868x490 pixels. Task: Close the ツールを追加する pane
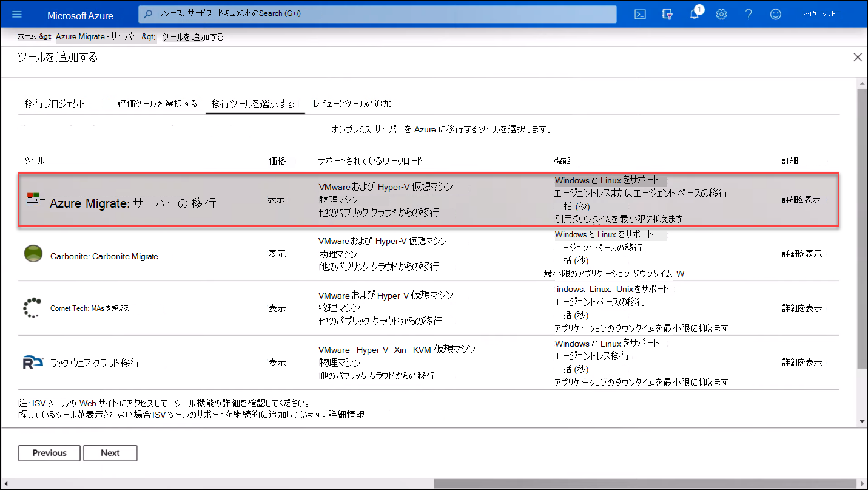(857, 57)
